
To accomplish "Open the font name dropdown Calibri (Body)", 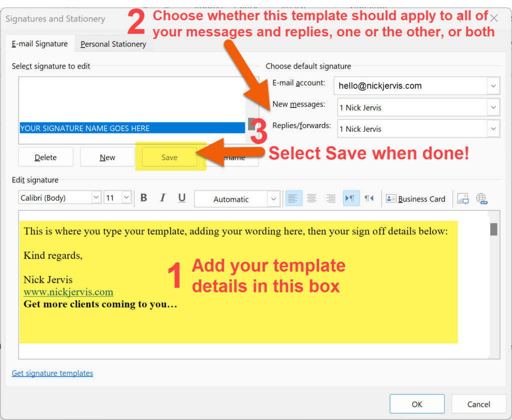I will point(96,197).
